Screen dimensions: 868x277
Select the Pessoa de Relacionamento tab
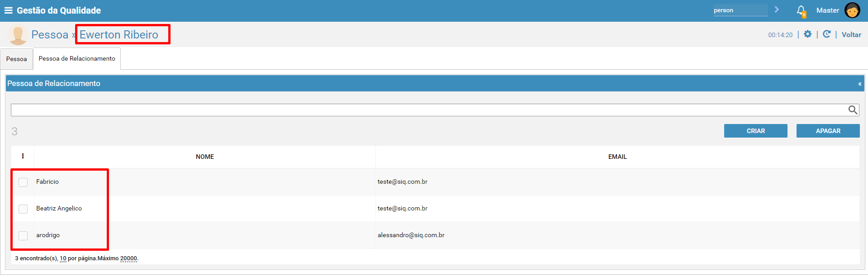click(x=77, y=59)
